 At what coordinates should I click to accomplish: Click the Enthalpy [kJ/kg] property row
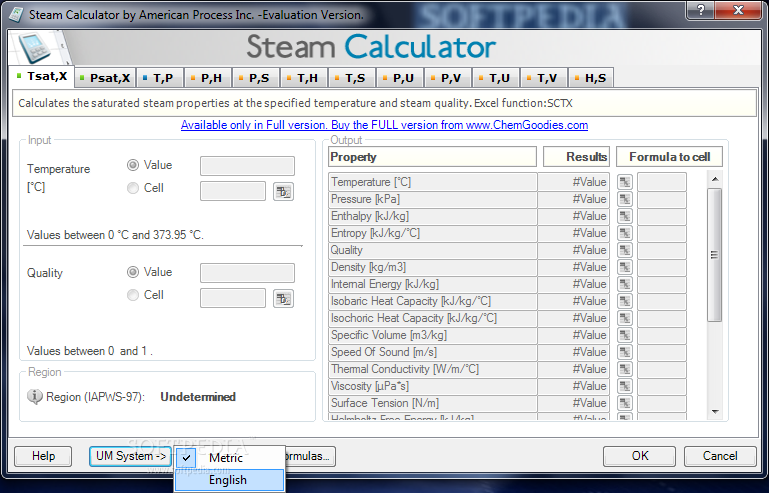click(433, 216)
